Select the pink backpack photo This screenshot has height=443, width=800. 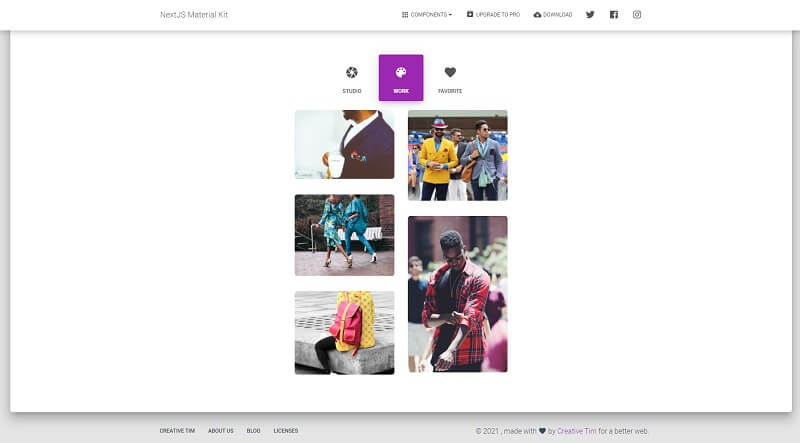[344, 332]
